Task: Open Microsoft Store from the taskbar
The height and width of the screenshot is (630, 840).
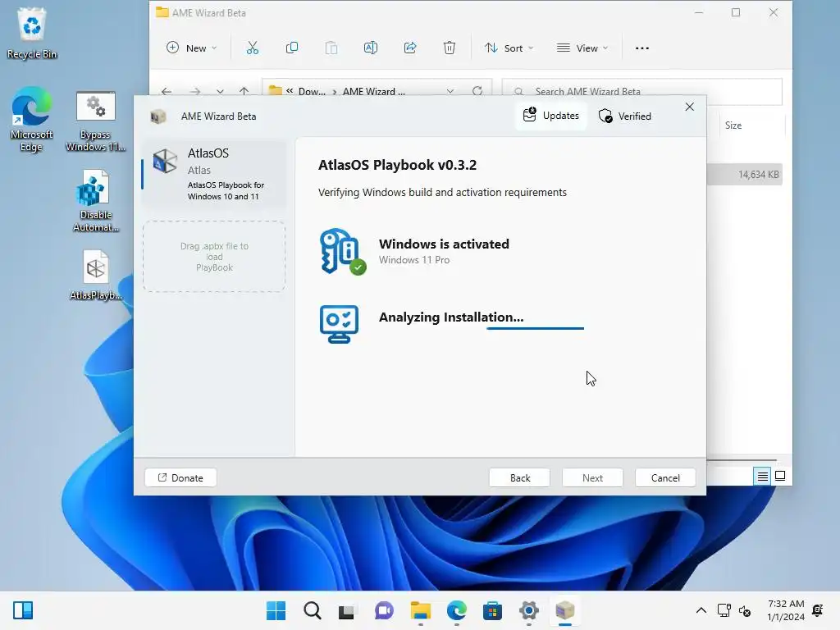Action: click(x=492, y=610)
